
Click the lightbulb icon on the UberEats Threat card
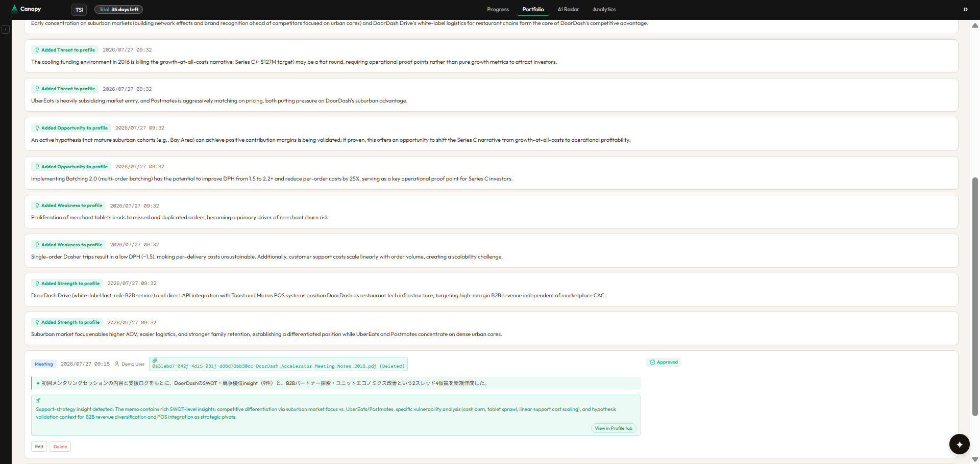pos(37,89)
